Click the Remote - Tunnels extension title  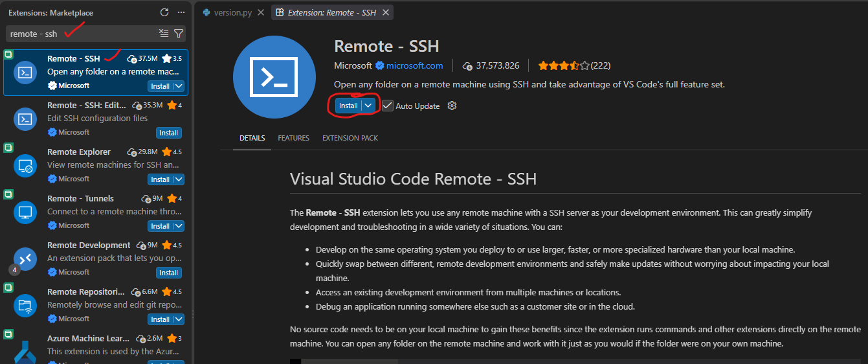point(80,198)
